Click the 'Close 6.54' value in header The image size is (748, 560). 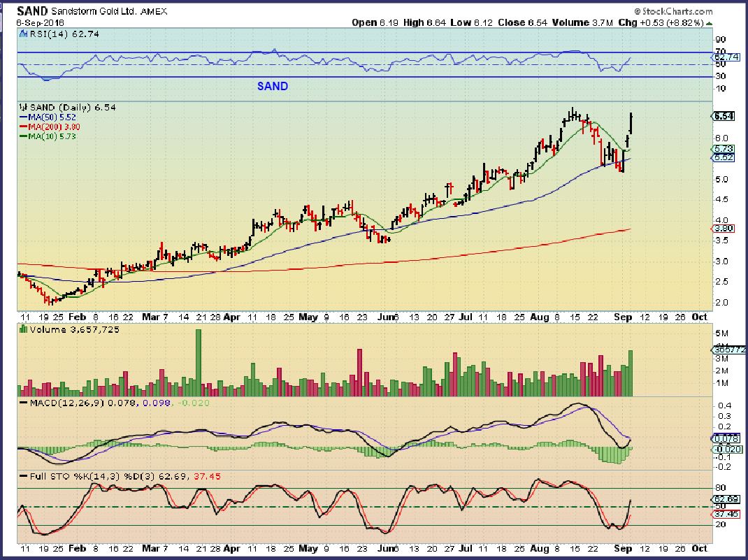(x=522, y=22)
